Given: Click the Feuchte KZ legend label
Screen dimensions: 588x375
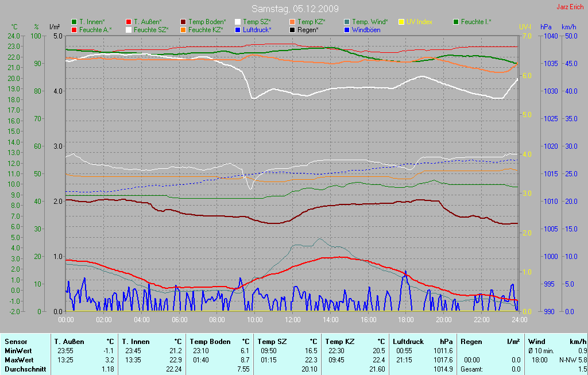Looking at the screenshot, I should [206, 29].
